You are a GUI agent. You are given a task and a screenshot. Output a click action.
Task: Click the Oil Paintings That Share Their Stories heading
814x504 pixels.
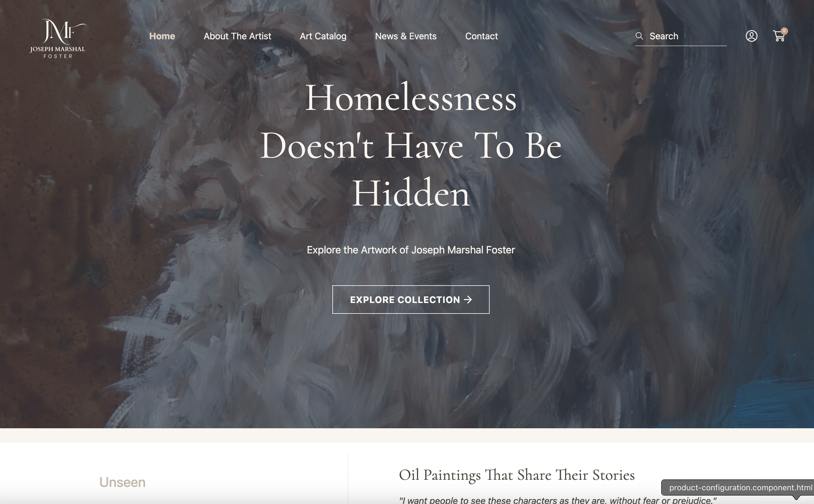(517, 475)
